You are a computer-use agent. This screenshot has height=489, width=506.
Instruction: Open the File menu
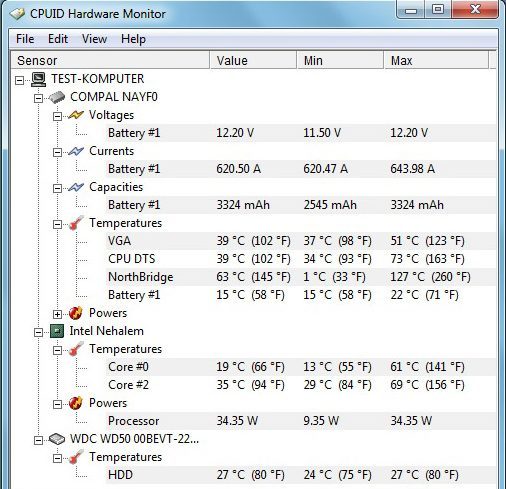25,39
